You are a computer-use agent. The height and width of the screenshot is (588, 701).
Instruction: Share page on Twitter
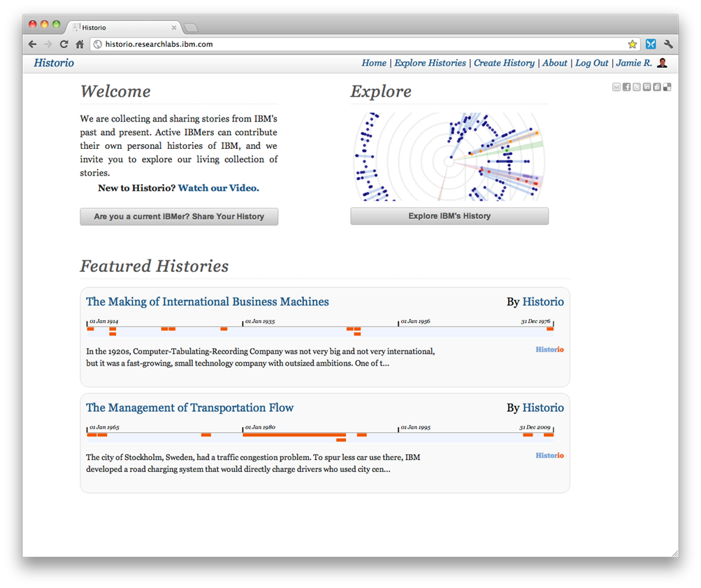pyautogui.click(x=637, y=87)
